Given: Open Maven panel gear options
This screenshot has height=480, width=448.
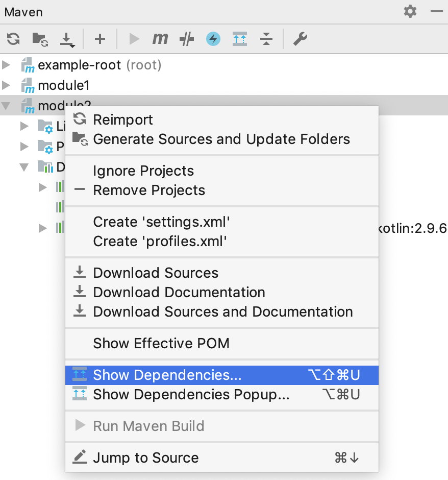Looking at the screenshot, I should click(x=410, y=12).
